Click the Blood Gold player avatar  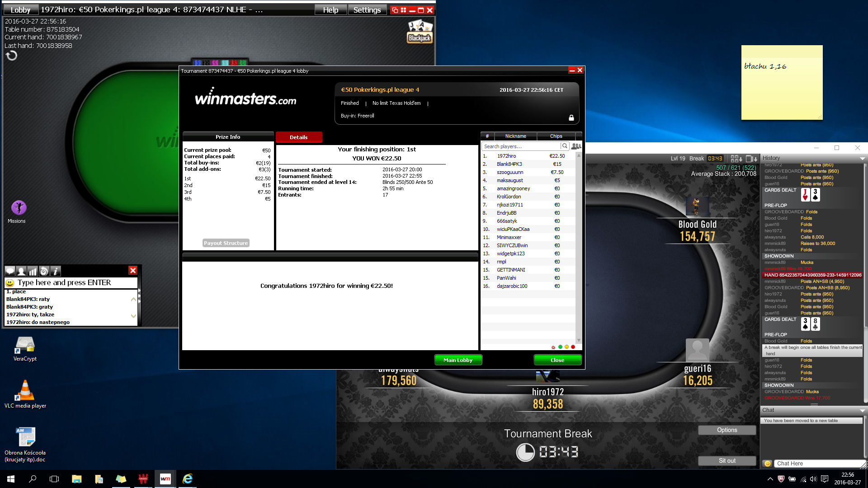(697, 207)
